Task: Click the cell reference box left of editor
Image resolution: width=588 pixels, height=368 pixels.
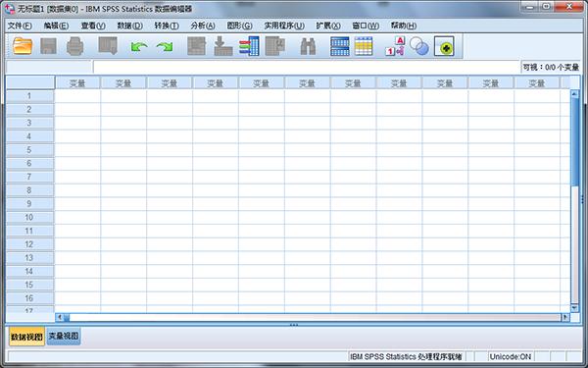Action: 49,67
